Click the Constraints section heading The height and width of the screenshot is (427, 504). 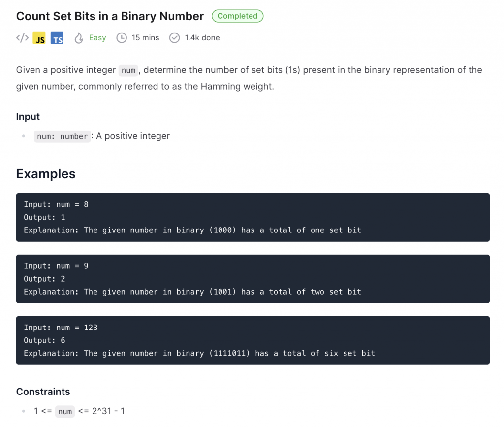pyautogui.click(x=43, y=392)
